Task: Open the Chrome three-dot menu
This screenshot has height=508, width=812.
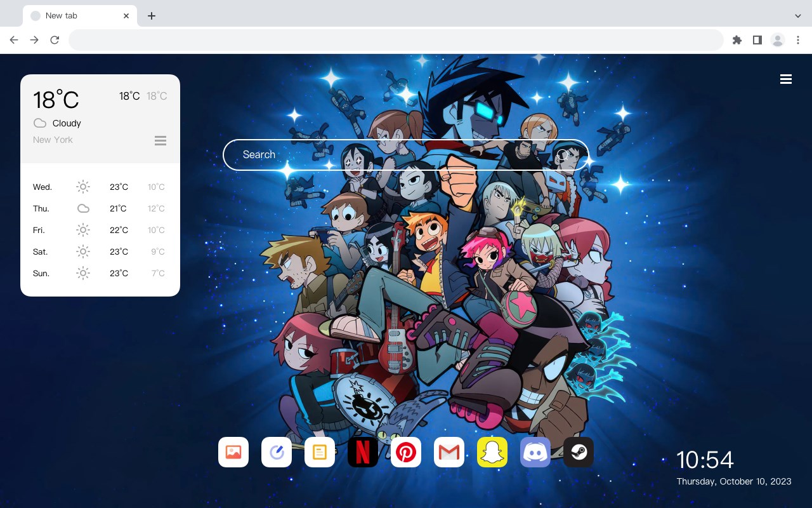Action: click(798, 40)
